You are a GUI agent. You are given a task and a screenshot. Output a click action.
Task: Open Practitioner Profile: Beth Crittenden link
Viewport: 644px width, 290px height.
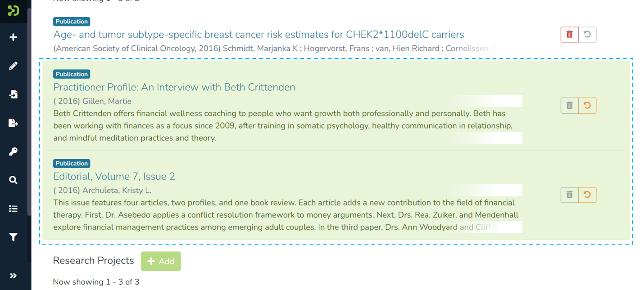click(174, 87)
